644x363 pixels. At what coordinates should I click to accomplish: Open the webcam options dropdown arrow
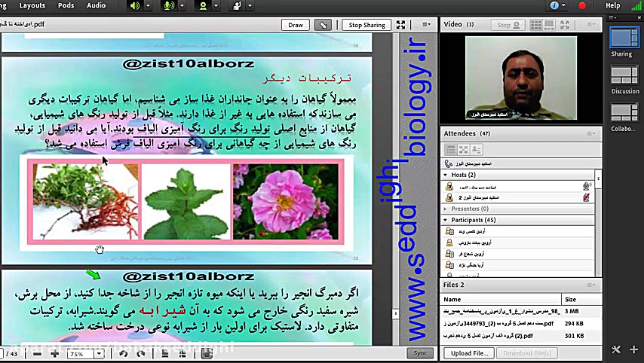(216, 6)
